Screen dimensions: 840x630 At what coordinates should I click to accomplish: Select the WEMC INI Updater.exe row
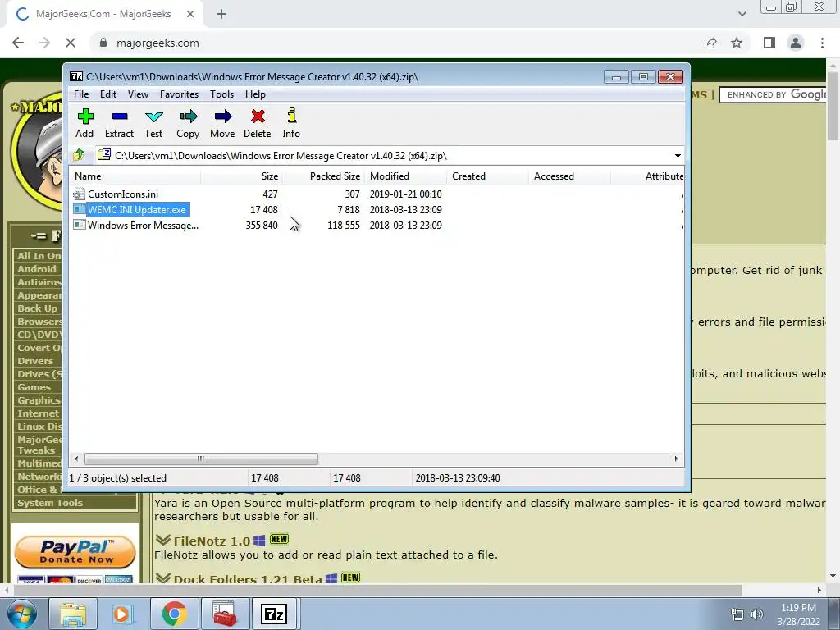(377, 209)
